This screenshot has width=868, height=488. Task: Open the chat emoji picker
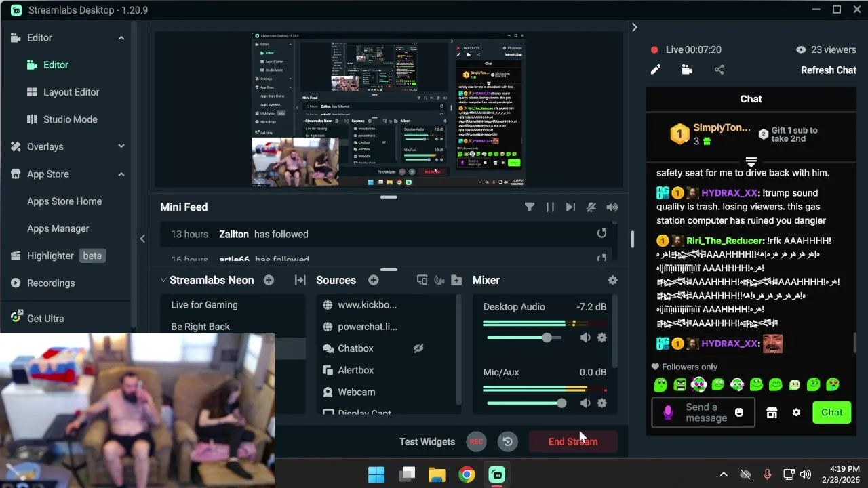739,412
